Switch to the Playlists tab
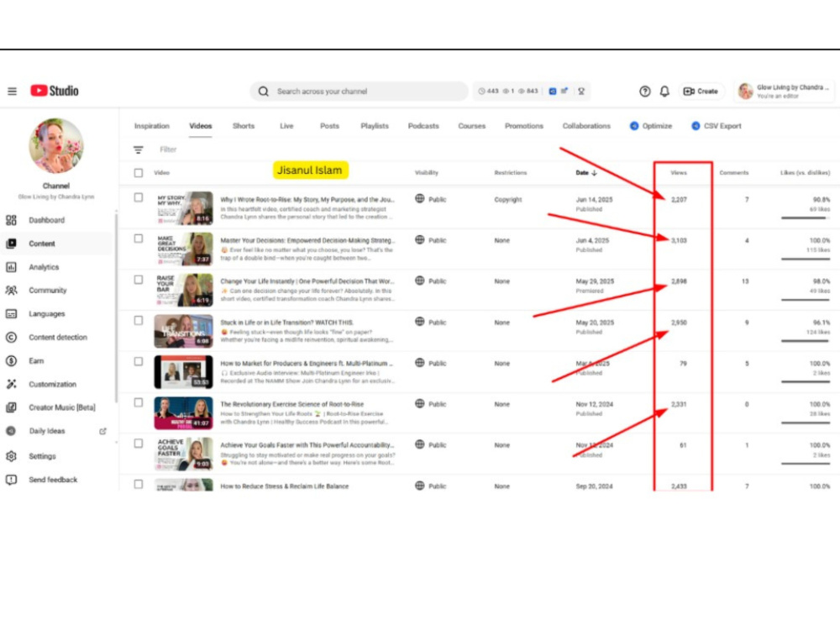Image resolution: width=840 pixels, height=630 pixels. (375, 126)
